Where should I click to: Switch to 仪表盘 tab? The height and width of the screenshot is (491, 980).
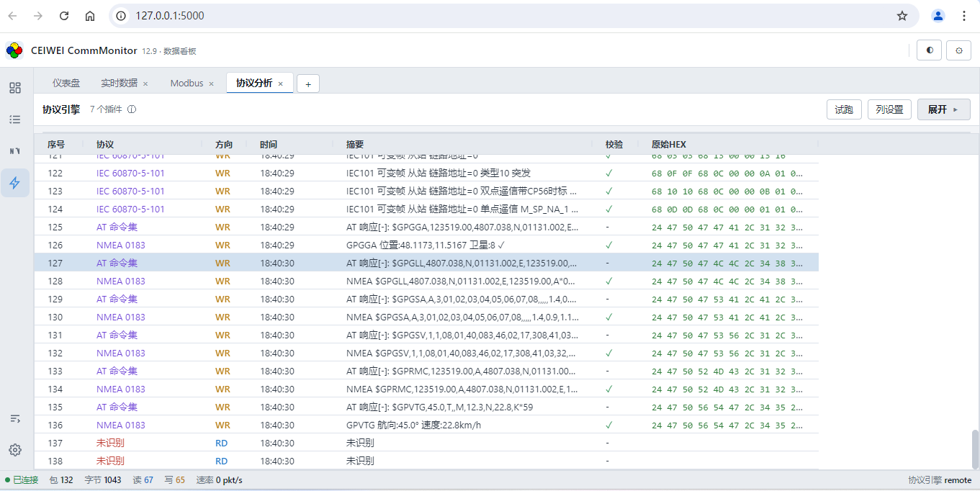click(66, 83)
